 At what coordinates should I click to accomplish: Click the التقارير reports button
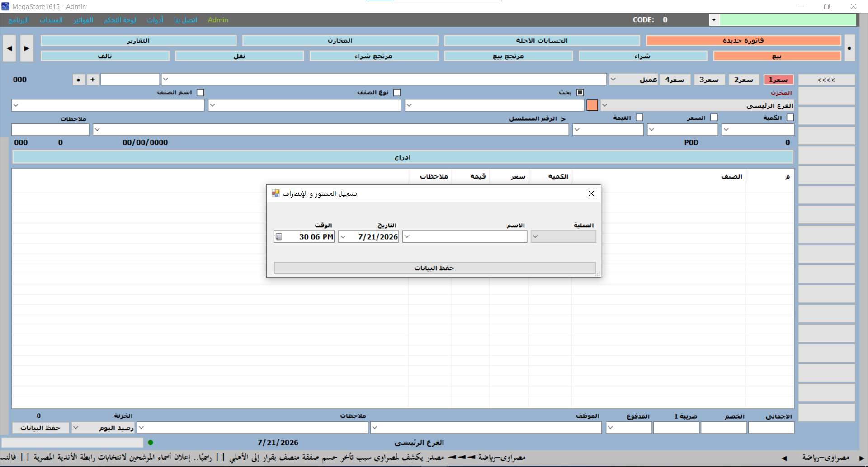coord(138,41)
